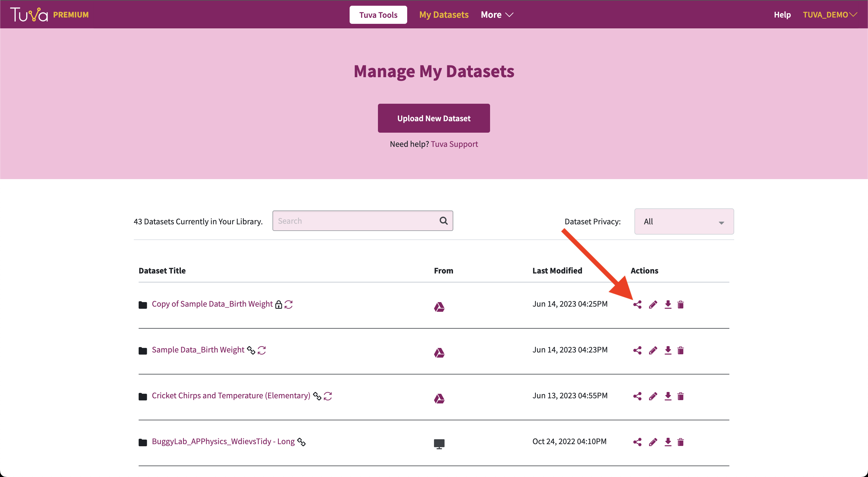868x477 pixels.
Task: Delete Cricket Chirps and Temperature via trash icon
Action: pyautogui.click(x=680, y=396)
